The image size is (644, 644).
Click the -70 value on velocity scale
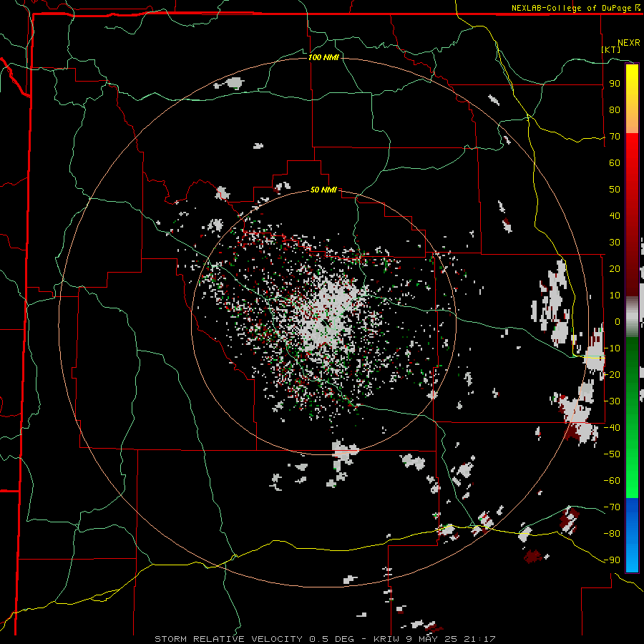coord(612,507)
